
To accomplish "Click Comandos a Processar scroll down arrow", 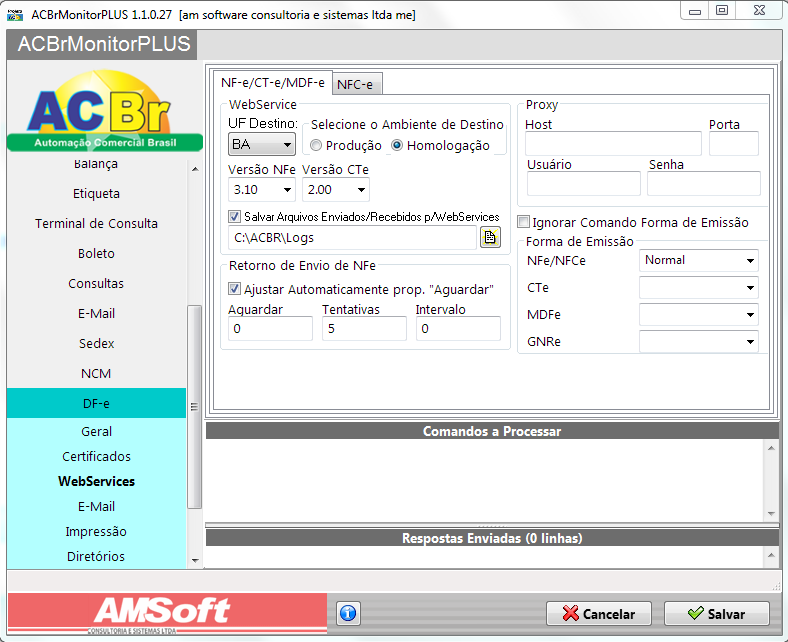I will pos(771,514).
